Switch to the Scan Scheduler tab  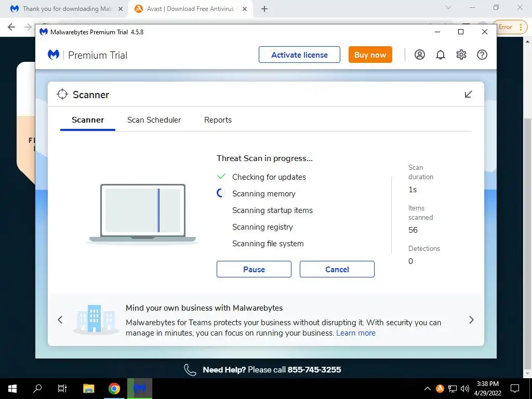coord(154,120)
